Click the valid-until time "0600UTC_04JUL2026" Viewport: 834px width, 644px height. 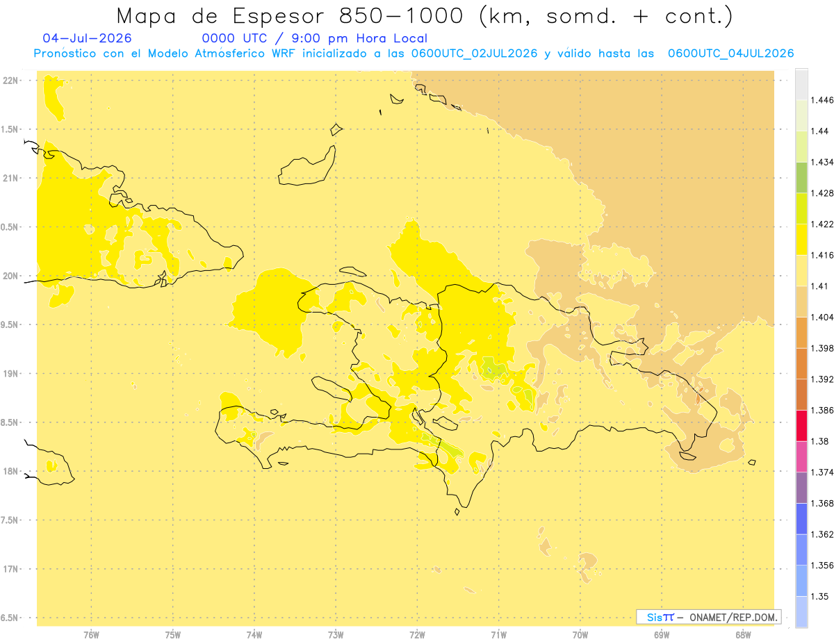[x=731, y=53]
